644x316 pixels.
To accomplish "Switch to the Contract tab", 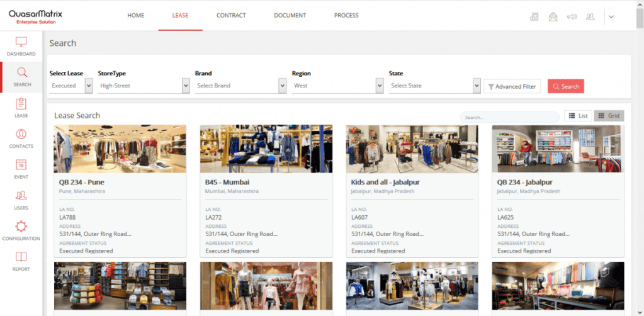I will tap(231, 15).
